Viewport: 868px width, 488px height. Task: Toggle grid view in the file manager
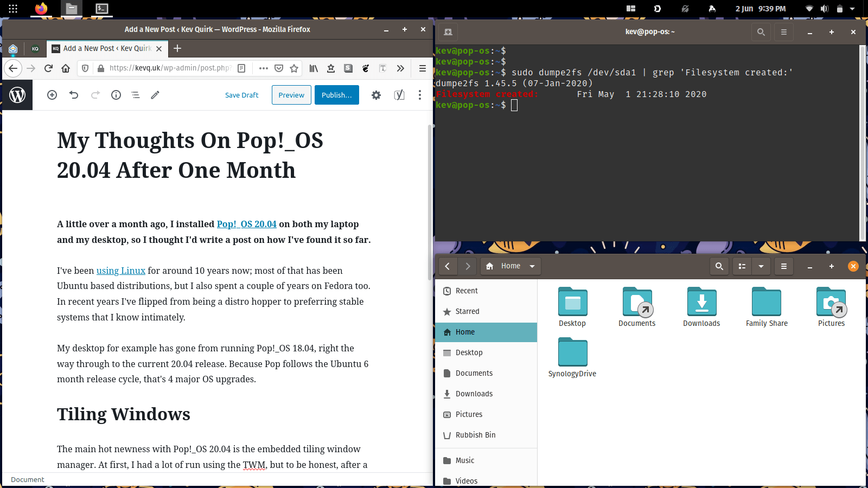click(742, 266)
